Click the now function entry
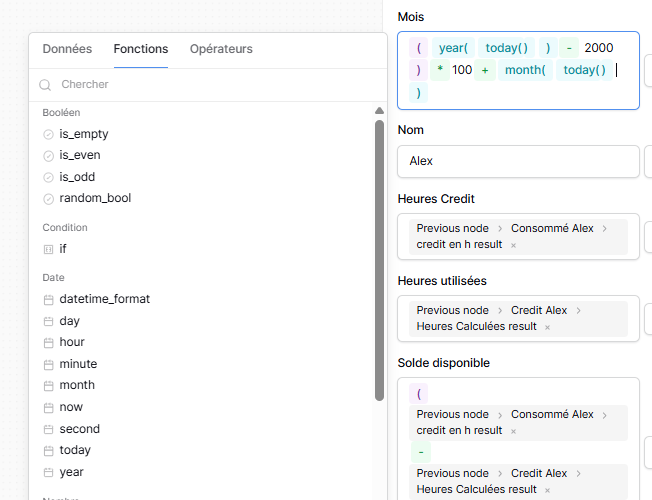This screenshot has width=652, height=500. coord(71,407)
